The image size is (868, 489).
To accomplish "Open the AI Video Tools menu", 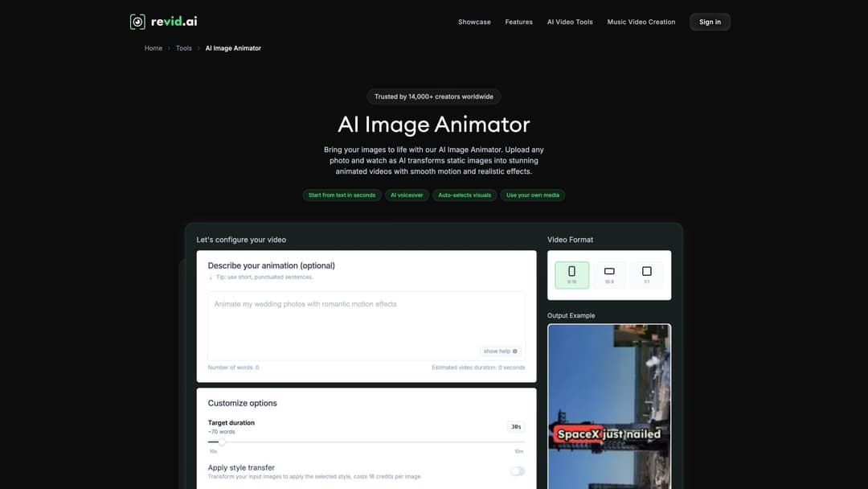I will [x=570, y=23].
